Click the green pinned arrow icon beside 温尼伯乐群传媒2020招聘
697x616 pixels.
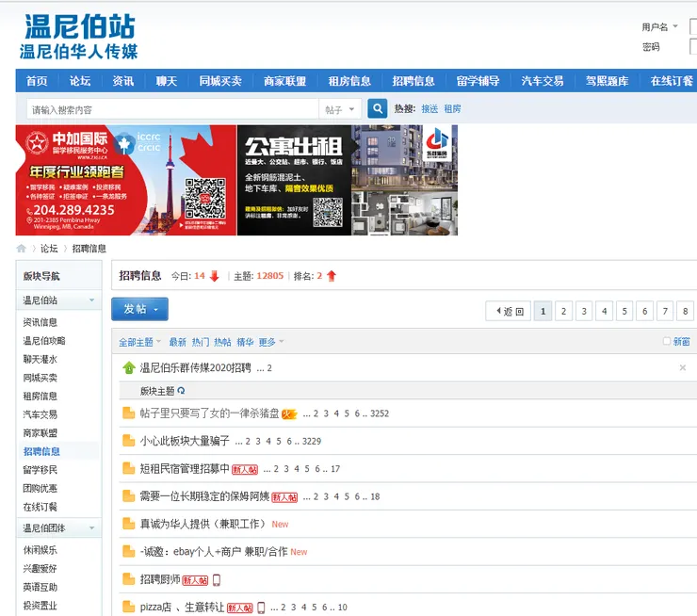129,368
